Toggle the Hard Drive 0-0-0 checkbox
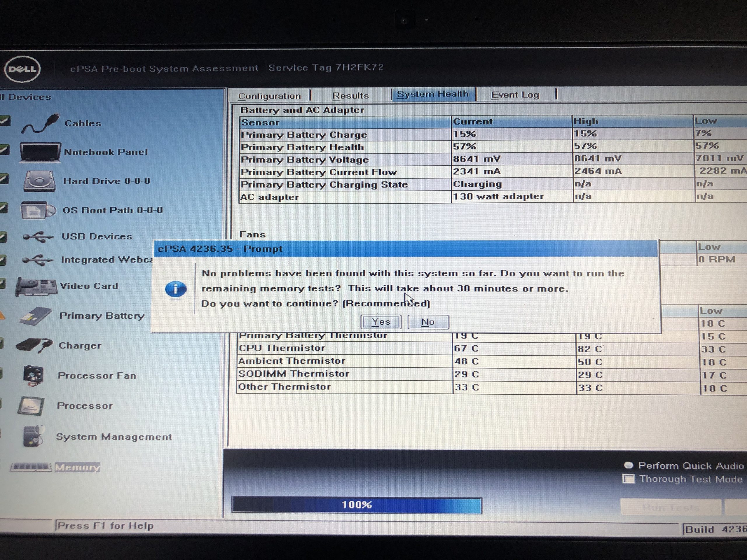The width and height of the screenshot is (747, 560). 4,178
